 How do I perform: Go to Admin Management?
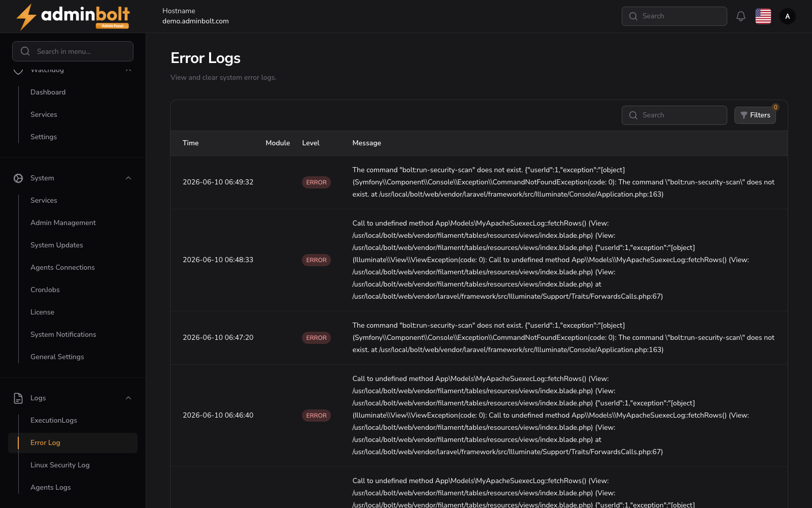tap(63, 223)
